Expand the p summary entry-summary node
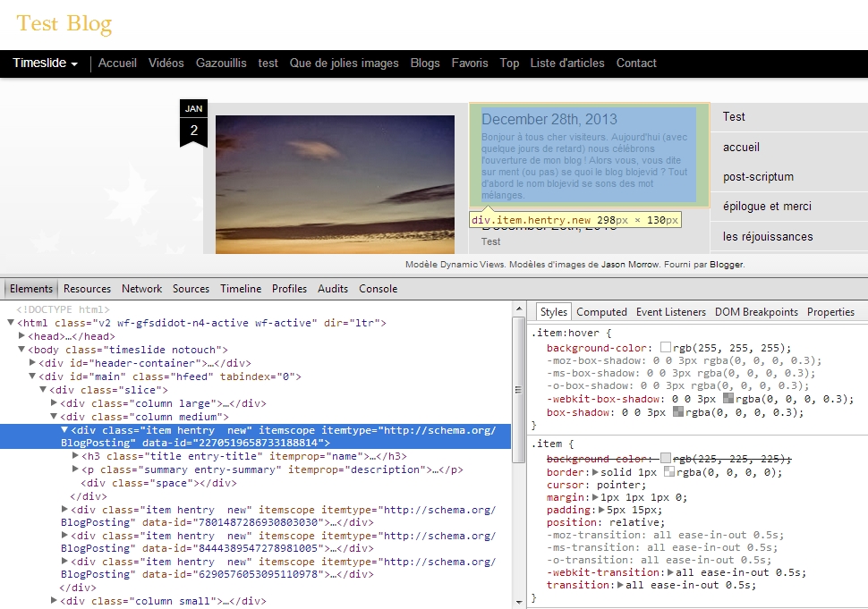This screenshot has width=868, height=609. coord(75,469)
